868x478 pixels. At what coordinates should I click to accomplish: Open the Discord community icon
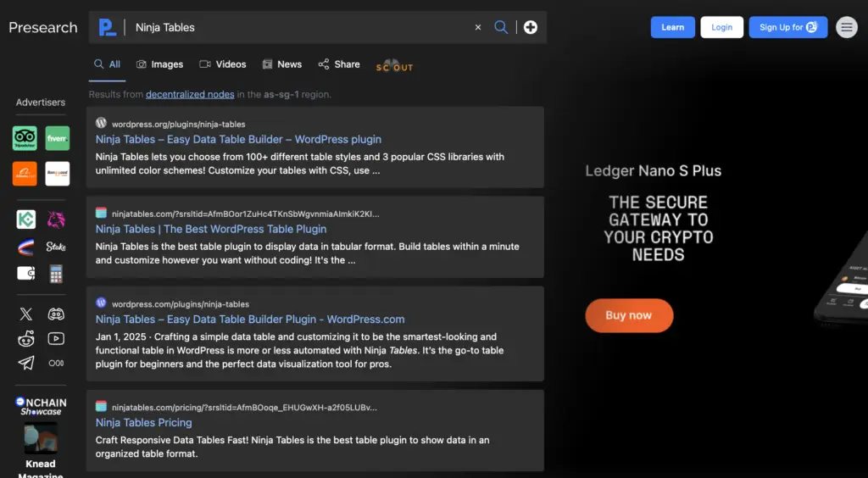pyautogui.click(x=56, y=314)
